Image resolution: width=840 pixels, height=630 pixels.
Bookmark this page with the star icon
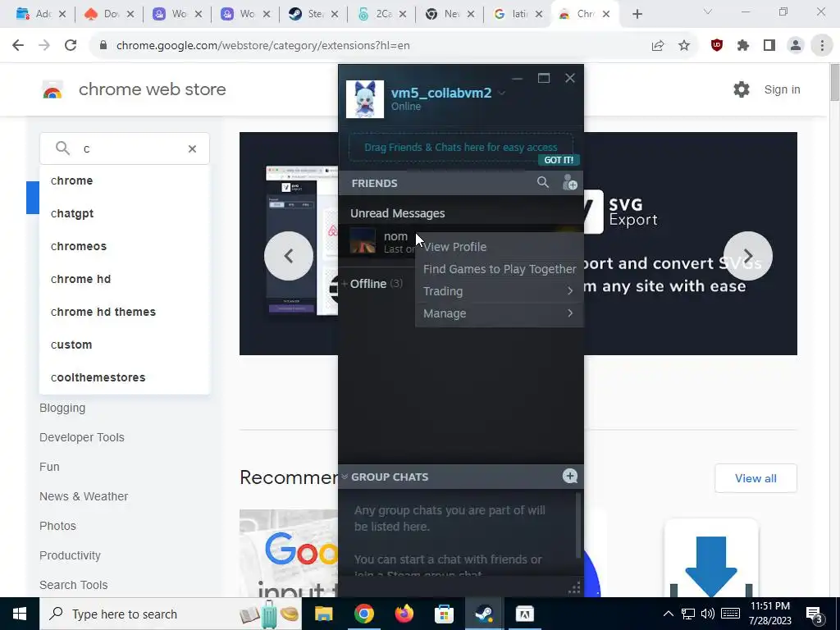pyautogui.click(x=684, y=46)
